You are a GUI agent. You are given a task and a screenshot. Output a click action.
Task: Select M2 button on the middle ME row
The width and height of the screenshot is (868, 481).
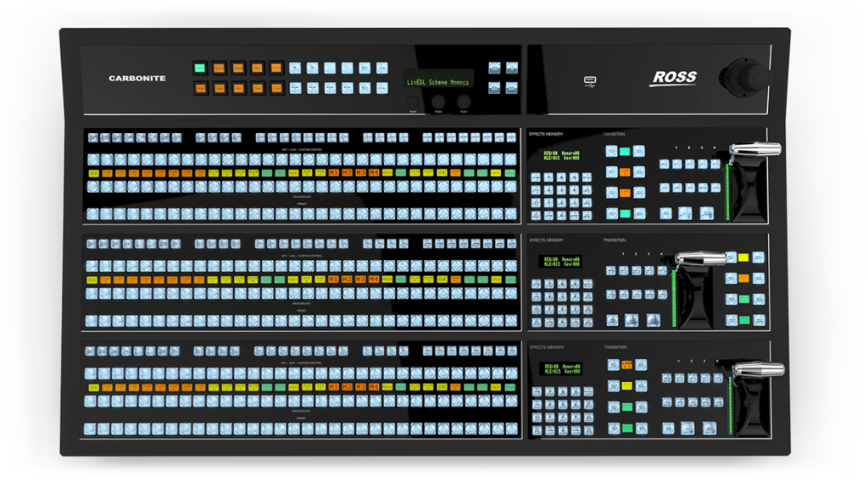tap(348, 279)
